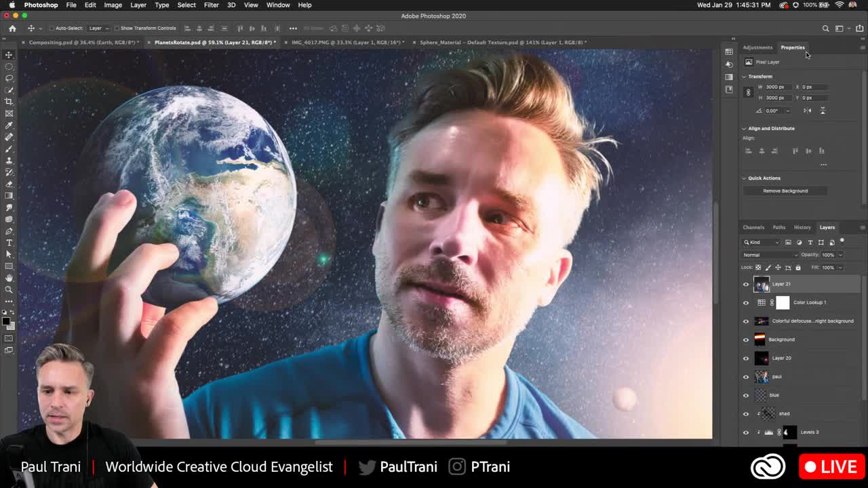Select the Color Lookup 1 layer mask thumbnail
The height and width of the screenshot is (488, 868).
click(x=783, y=303)
